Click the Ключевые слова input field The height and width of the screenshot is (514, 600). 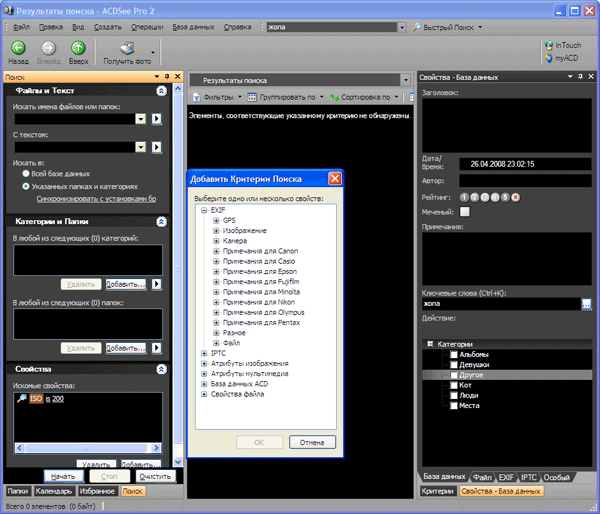click(x=501, y=304)
